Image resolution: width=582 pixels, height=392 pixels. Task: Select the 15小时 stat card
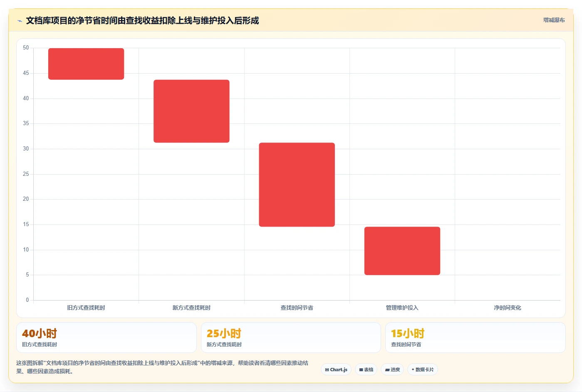[475, 338]
